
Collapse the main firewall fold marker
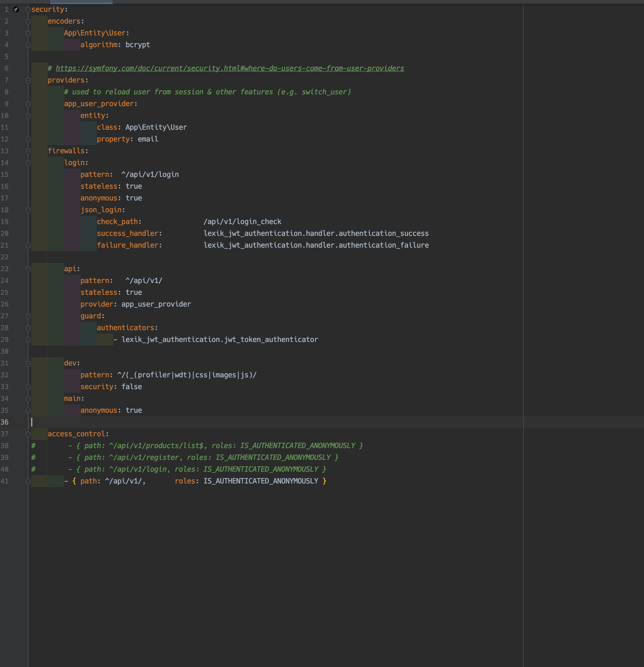point(28,399)
